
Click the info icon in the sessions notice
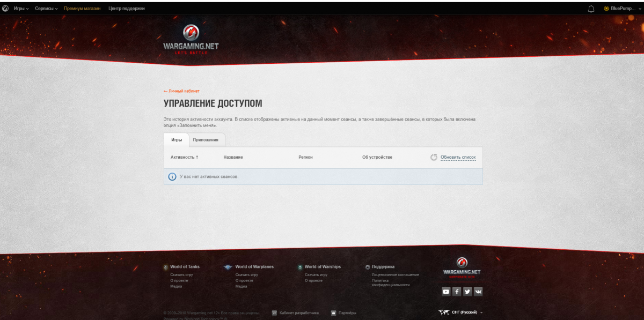(x=172, y=176)
